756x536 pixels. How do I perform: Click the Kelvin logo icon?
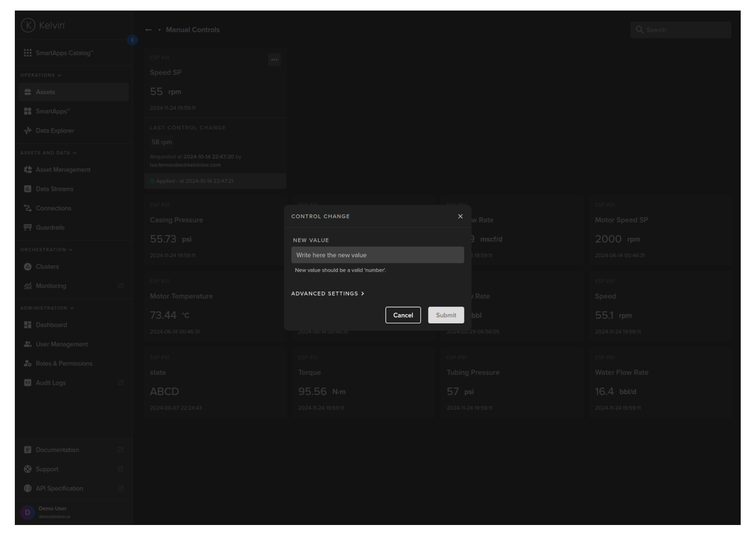coord(28,25)
